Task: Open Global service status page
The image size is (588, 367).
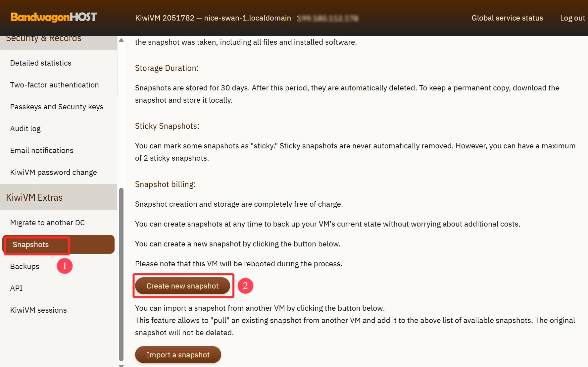Action: click(x=507, y=18)
